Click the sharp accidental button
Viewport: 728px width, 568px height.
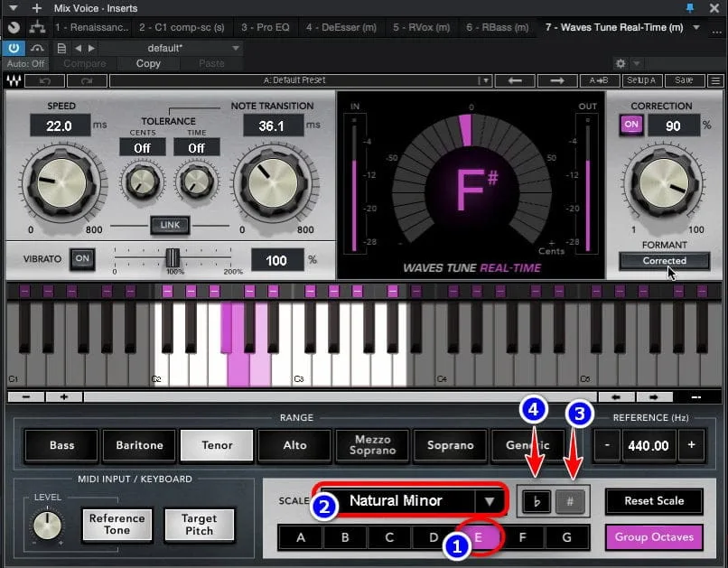click(570, 502)
